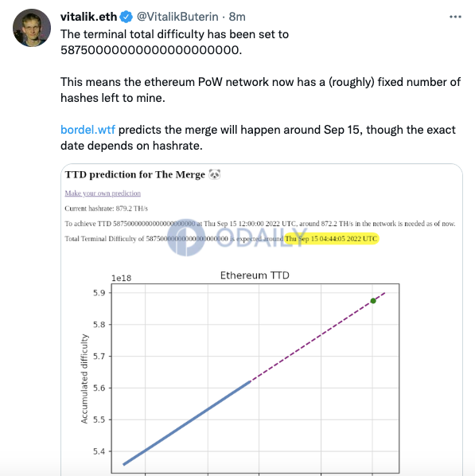Open the bordel.wtf link in tweet
Screen dimensions: 475x476
pyautogui.click(x=88, y=130)
